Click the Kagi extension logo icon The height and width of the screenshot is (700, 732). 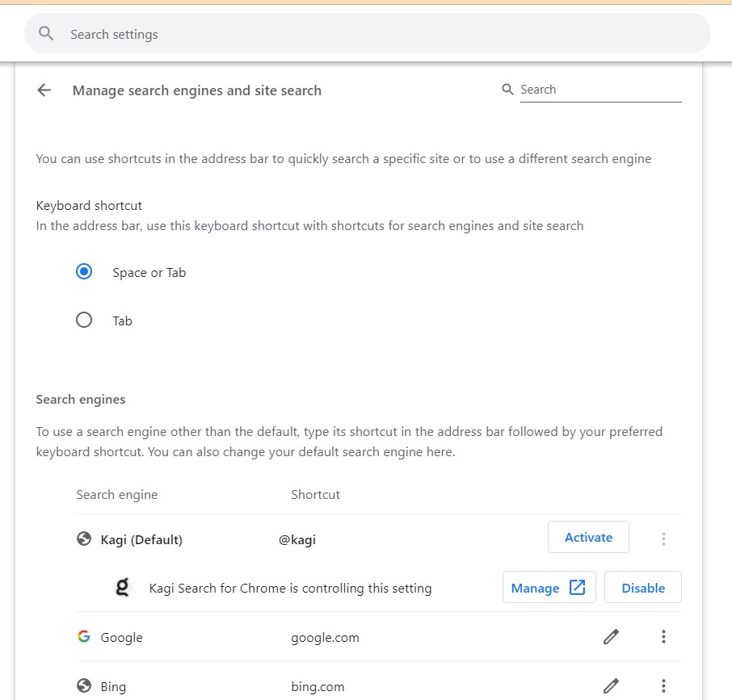coord(122,588)
